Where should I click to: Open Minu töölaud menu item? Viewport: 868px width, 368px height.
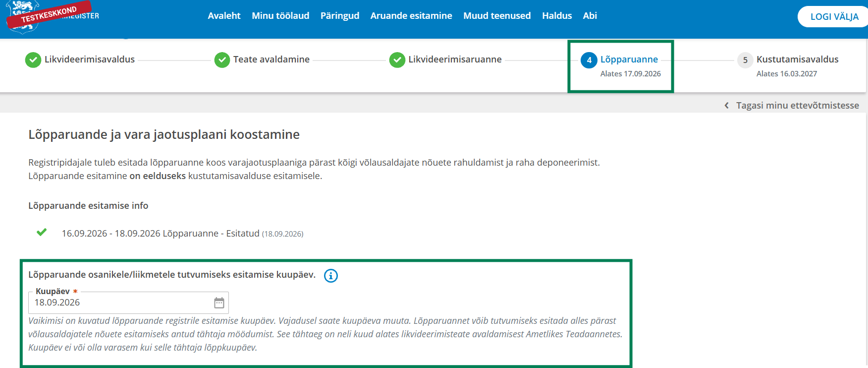[x=280, y=15]
